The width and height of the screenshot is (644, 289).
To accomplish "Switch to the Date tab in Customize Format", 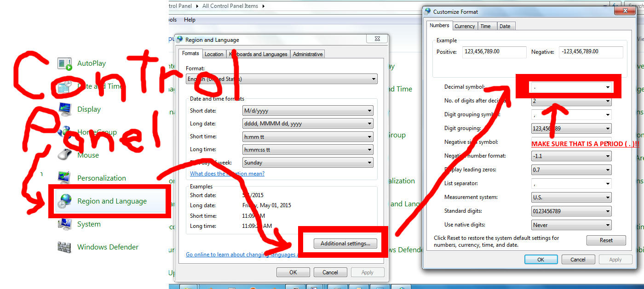I will (505, 26).
